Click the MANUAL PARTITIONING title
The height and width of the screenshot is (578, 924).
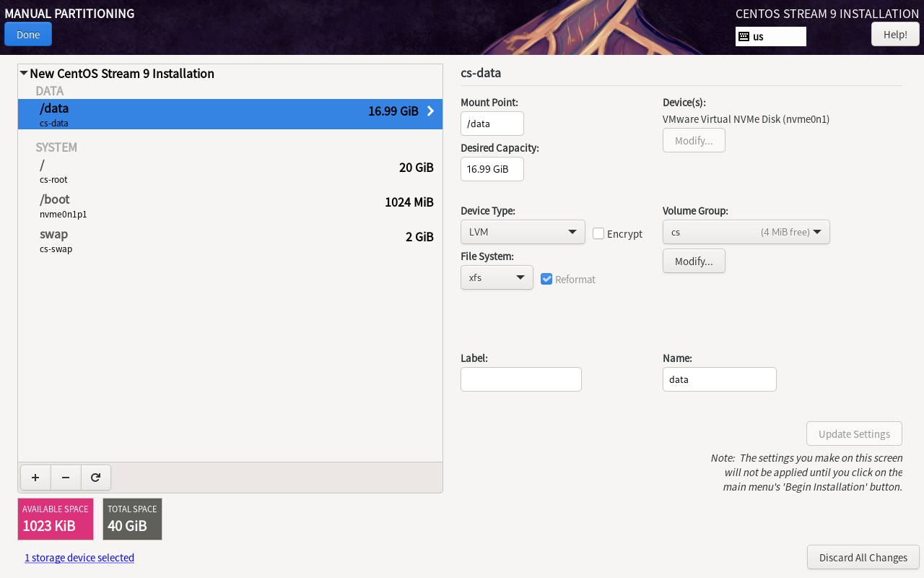[69, 14]
